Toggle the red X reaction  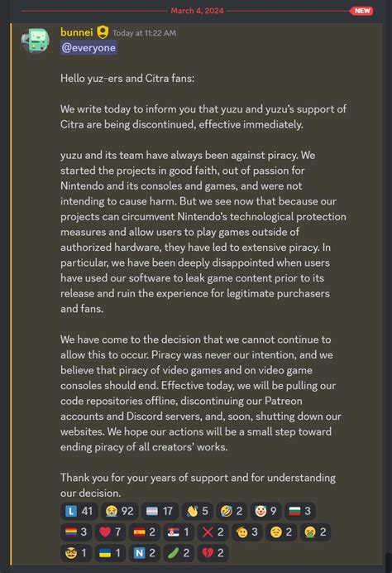click(213, 532)
